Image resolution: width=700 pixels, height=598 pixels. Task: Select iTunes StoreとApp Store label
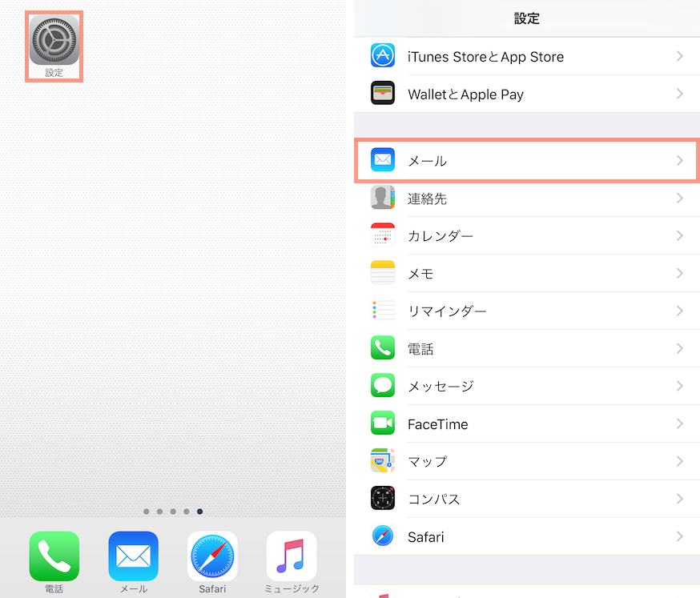(485, 57)
